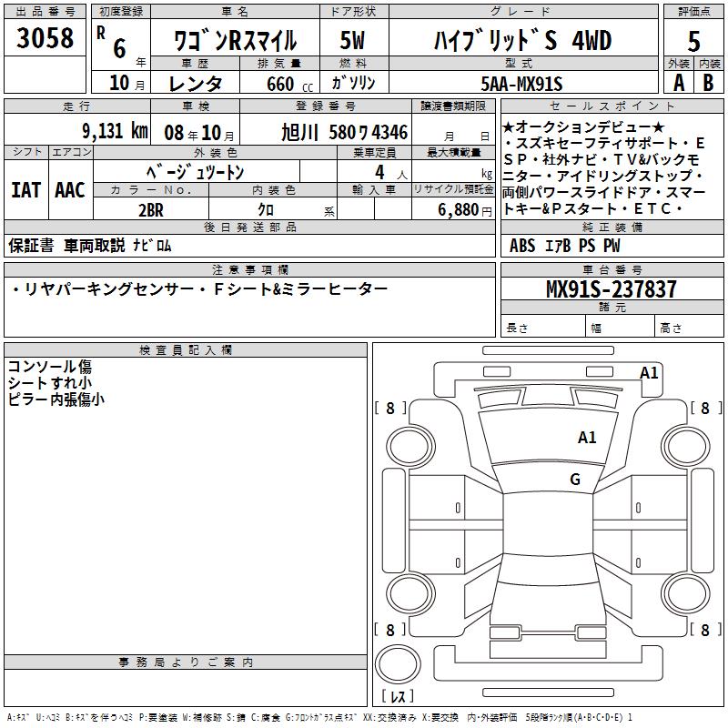728x728 pixels.
Task: Select the recycle deposit 6,880円
Action: 465,210
